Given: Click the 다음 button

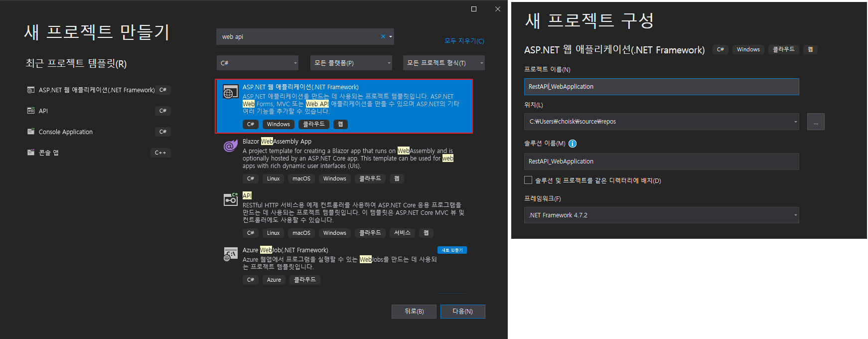Looking at the screenshot, I should (x=463, y=311).
